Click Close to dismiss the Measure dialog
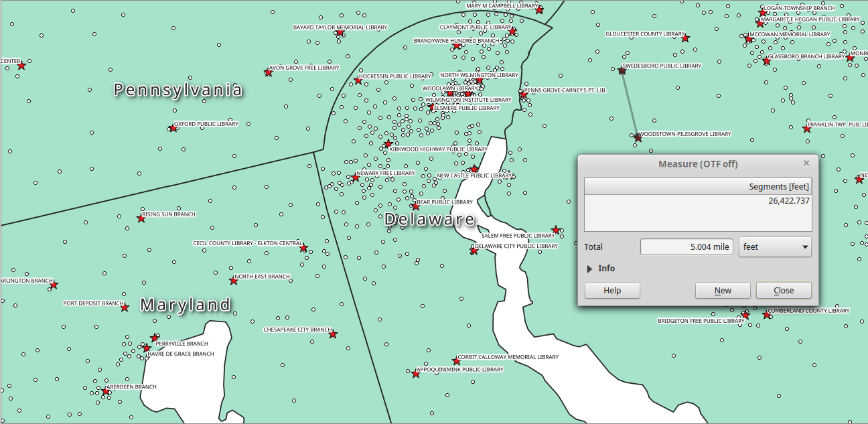 [x=783, y=290]
